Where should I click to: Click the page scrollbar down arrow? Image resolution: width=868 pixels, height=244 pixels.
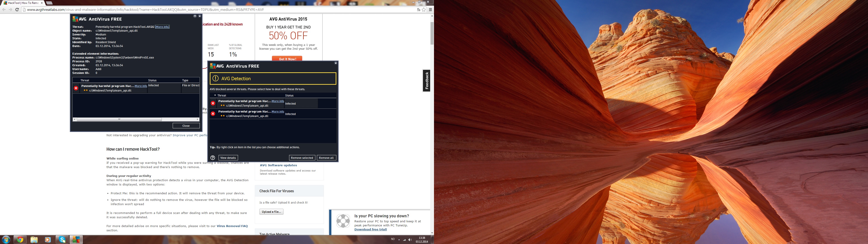432,233
